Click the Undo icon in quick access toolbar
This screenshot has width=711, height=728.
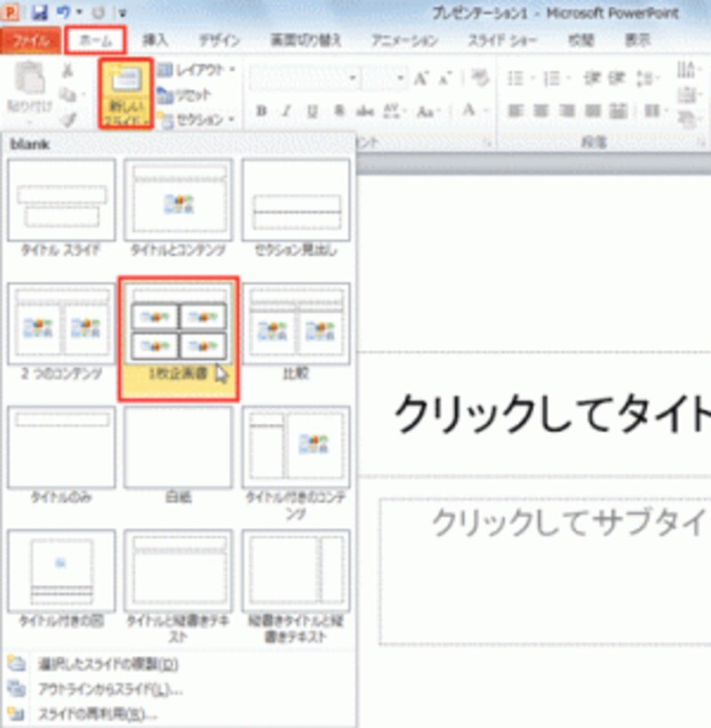pyautogui.click(x=64, y=12)
